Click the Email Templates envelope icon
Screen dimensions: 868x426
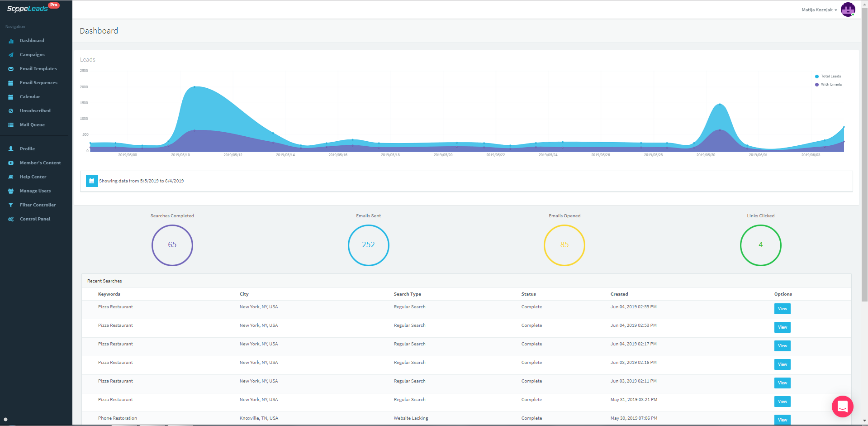click(11, 69)
